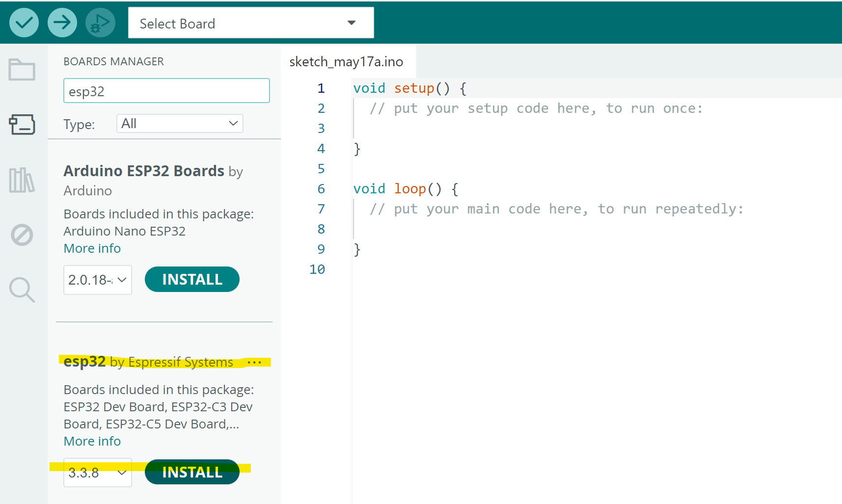Click the Arduino ESP32 Boards title
This screenshot has height=504, width=842.
[144, 171]
